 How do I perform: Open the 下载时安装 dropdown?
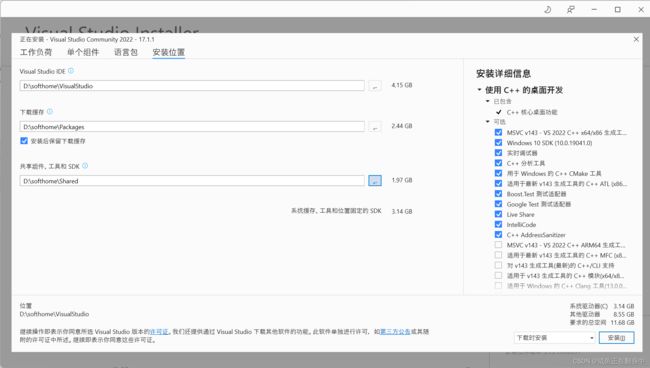[x=555, y=338]
